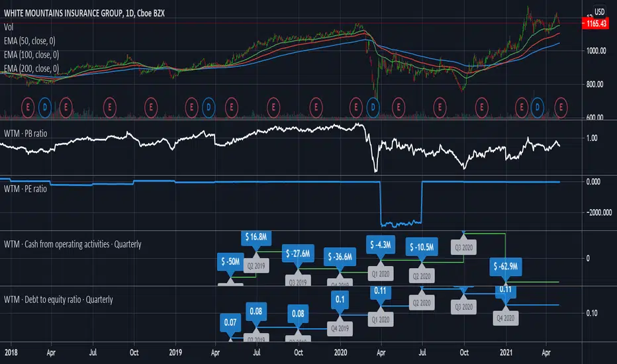This screenshot has height=364, width=617.
Task: Click the WTM PE ratio legend
Action: [x=26, y=189]
